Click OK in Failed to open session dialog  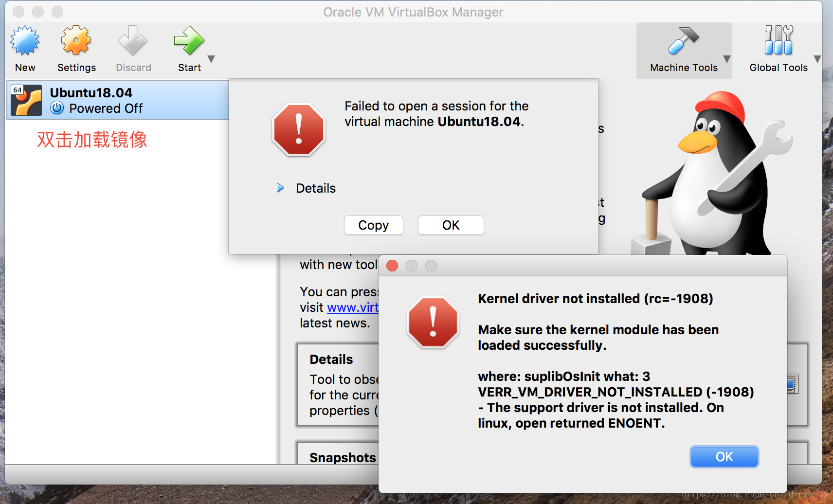click(x=451, y=225)
